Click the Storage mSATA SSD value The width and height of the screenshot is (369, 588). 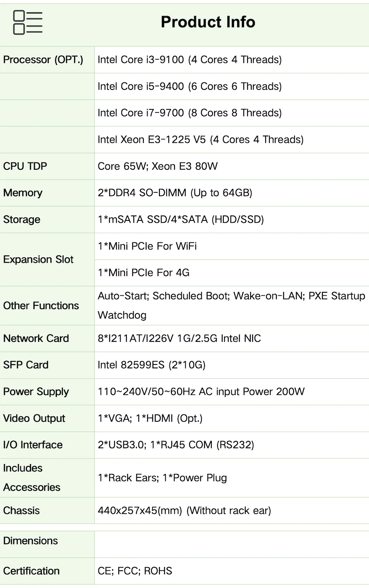point(181,219)
